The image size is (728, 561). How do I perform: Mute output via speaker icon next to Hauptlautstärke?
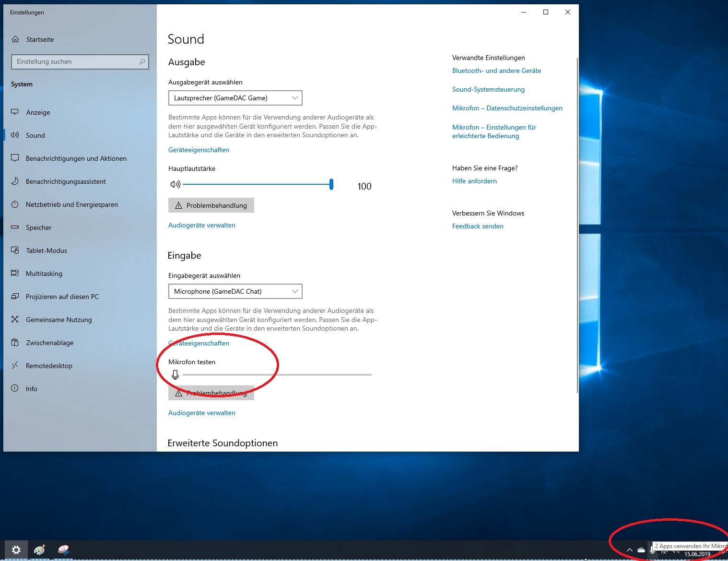(175, 184)
